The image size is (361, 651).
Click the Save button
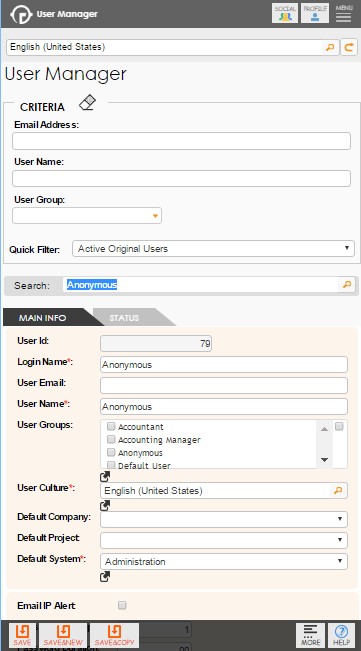(22, 635)
